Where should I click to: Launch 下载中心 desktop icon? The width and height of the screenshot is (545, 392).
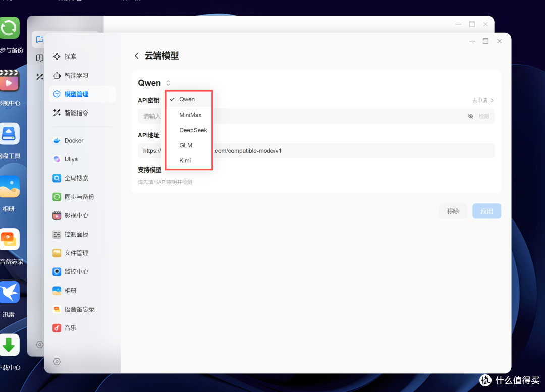click(10, 345)
